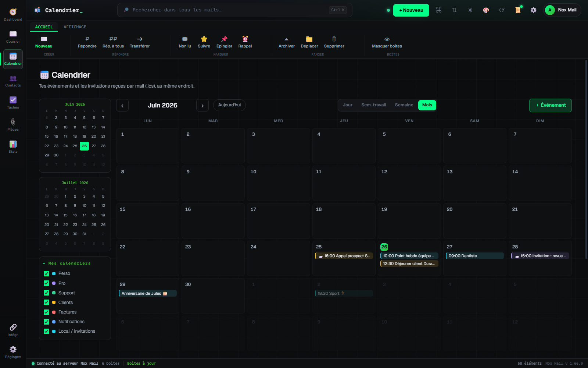This screenshot has width=588, height=368.
Task: Open Pièces attachments in the sidebar
Action: (13, 125)
